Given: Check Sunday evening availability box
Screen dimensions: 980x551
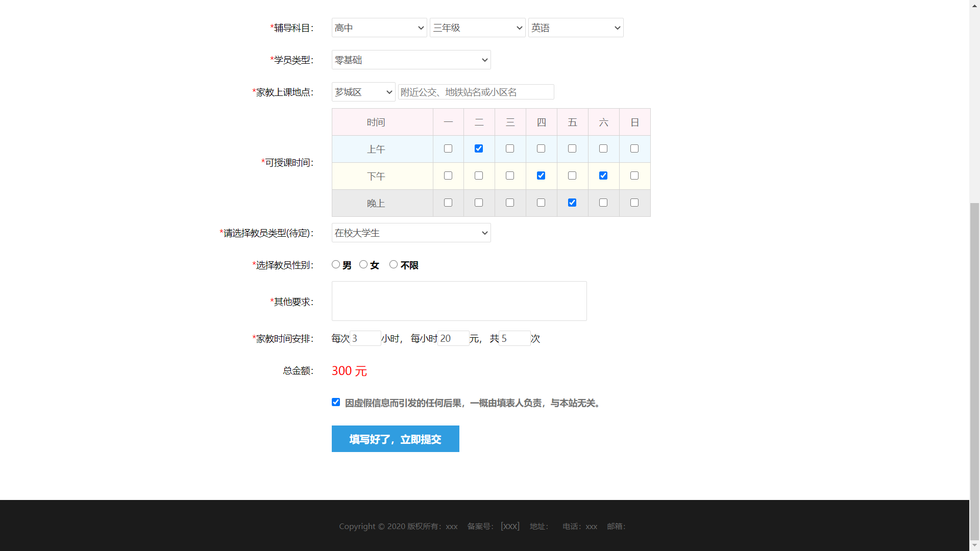Looking at the screenshot, I should (634, 203).
